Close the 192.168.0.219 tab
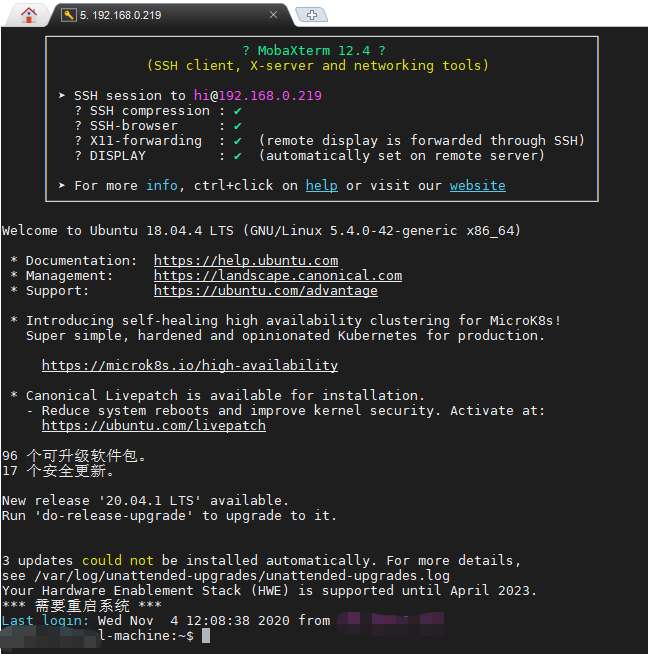The image size is (648, 654). tap(274, 15)
